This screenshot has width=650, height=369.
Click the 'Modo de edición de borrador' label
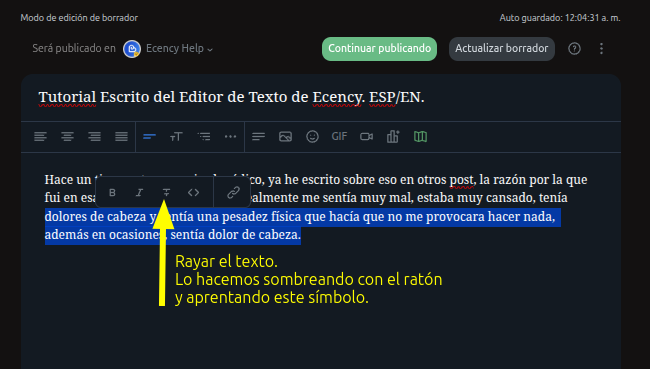click(79, 18)
